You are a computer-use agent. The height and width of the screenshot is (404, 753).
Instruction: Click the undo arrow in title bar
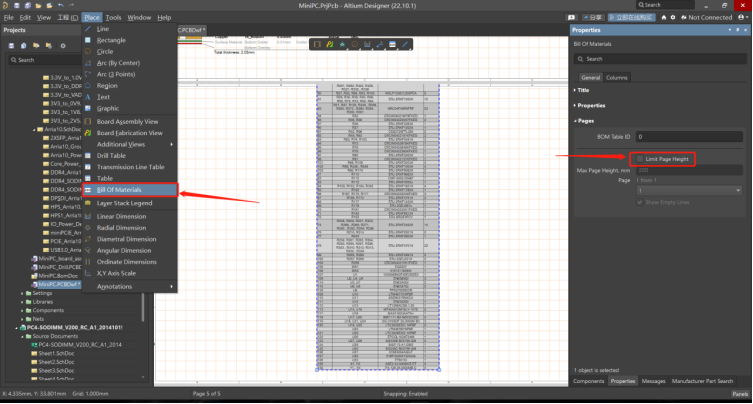[x=59, y=5]
